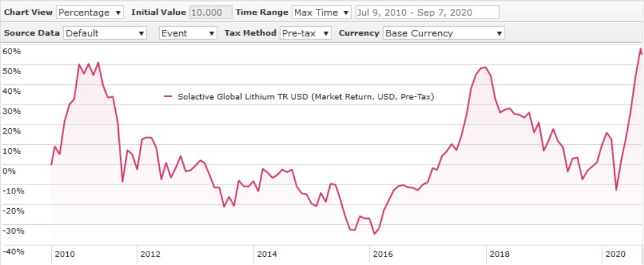This screenshot has width=644, height=265.
Task: Click the Jul 9, 2010 date range field
Action: coord(427,12)
